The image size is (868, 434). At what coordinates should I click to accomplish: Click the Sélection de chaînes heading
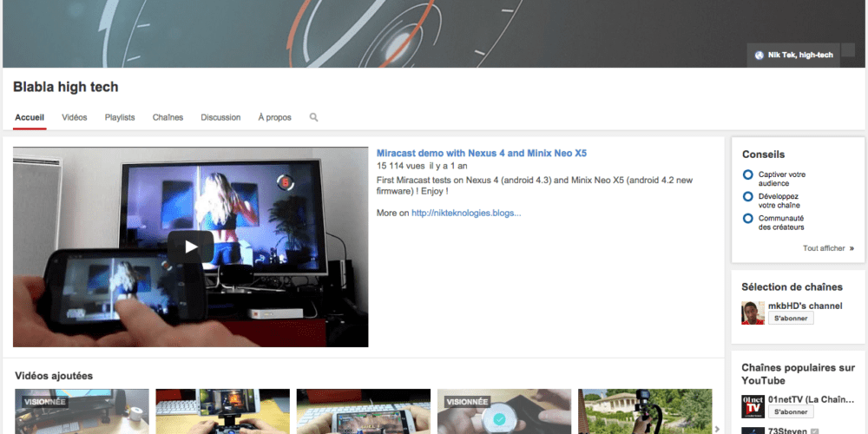click(x=792, y=286)
